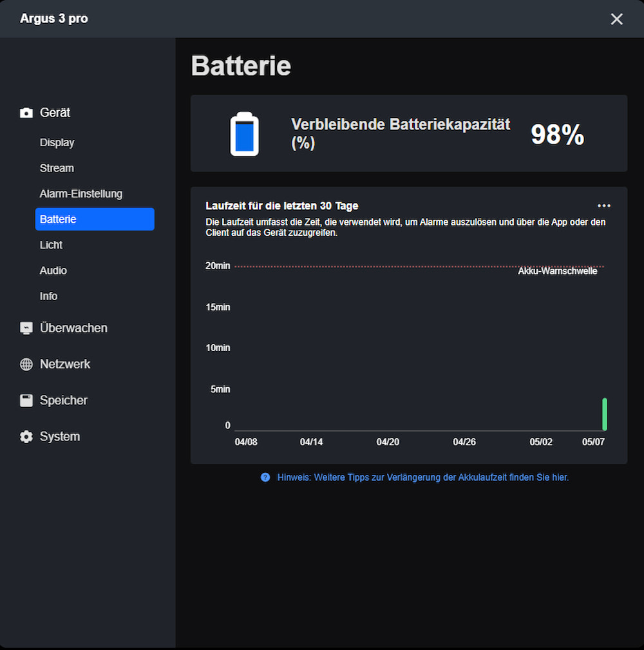Image resolution: width=644 pixels, height=650 pixels.
Task: Close the Argus 3 pro settings dialog
Action: (x=617, y=19)
